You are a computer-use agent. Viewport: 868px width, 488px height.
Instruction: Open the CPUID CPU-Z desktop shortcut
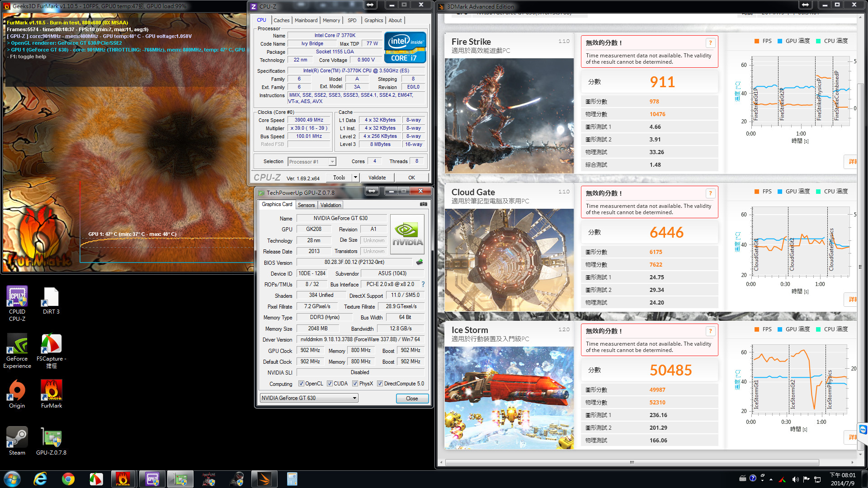coord(17,303)
